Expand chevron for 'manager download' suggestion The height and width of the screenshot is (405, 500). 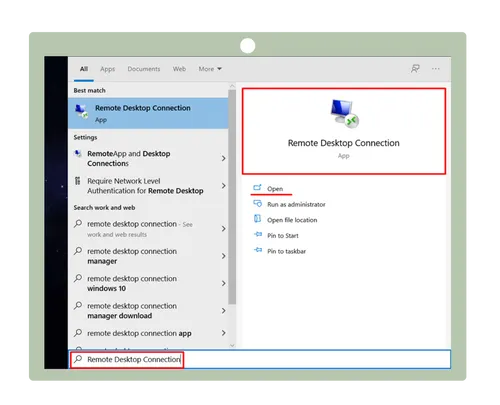click(x=223, y=311)
